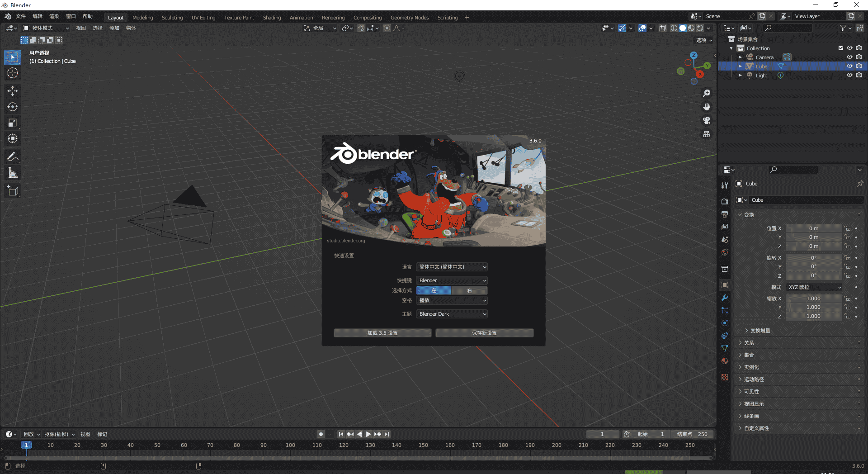Expand the Camera item in outliner

point(740,57)
